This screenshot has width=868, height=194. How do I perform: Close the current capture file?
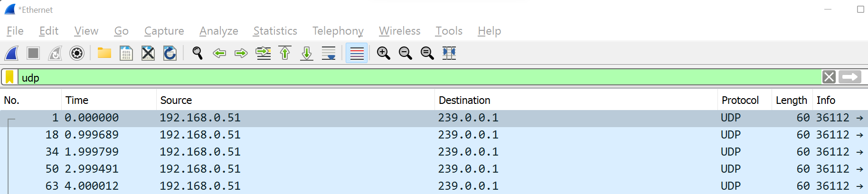coord(148,53)
